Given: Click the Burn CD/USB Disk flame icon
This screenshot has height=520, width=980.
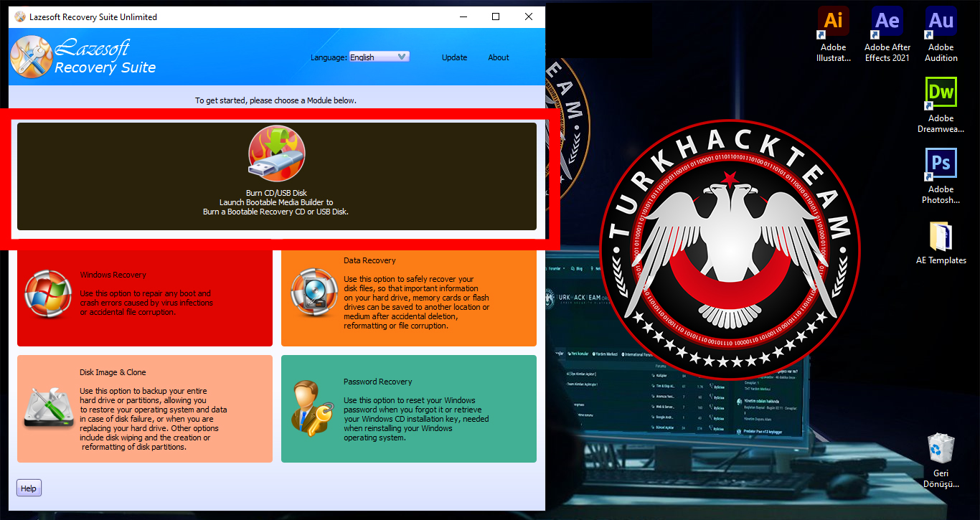Looking at the screenshot, I should [277, 153].
